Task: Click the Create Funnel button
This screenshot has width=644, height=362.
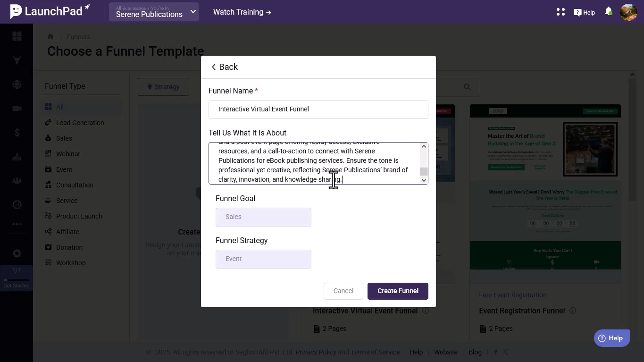Action: point(398,291)
